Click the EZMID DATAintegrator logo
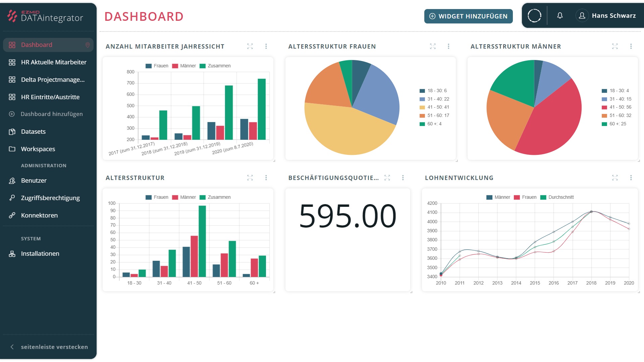 tap(45, 16)
